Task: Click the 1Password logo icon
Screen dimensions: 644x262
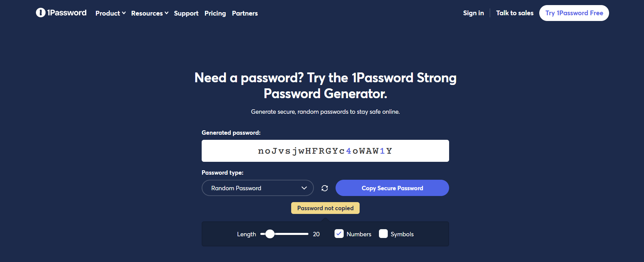Action: click(x=41, y=13)
